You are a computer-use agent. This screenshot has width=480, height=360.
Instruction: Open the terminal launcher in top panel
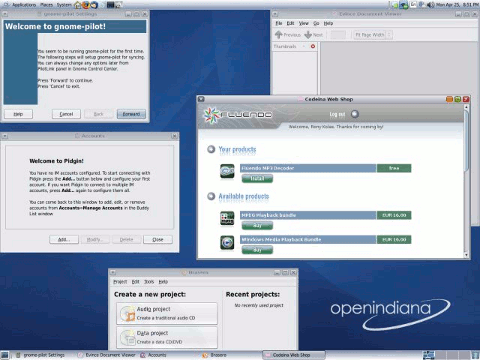pyautogui.click(x=111, y=5)
